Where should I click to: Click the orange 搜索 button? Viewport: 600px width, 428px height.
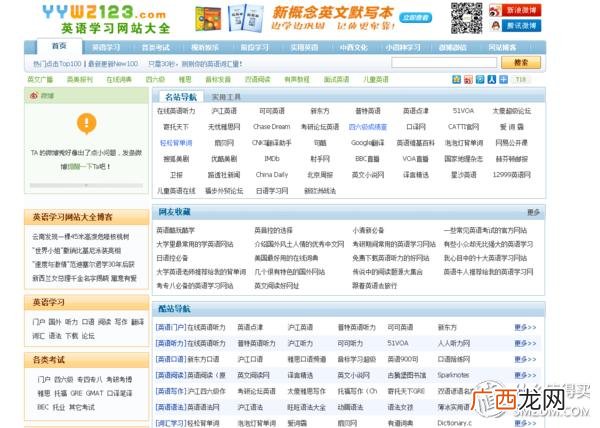click(x=521, y=62)
